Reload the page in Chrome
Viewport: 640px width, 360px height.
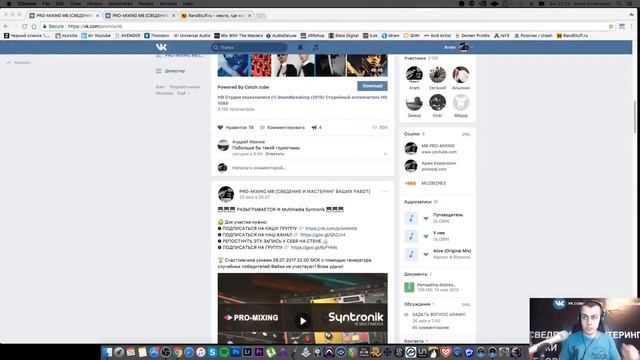pyautogui.click(x=24, y=26)
